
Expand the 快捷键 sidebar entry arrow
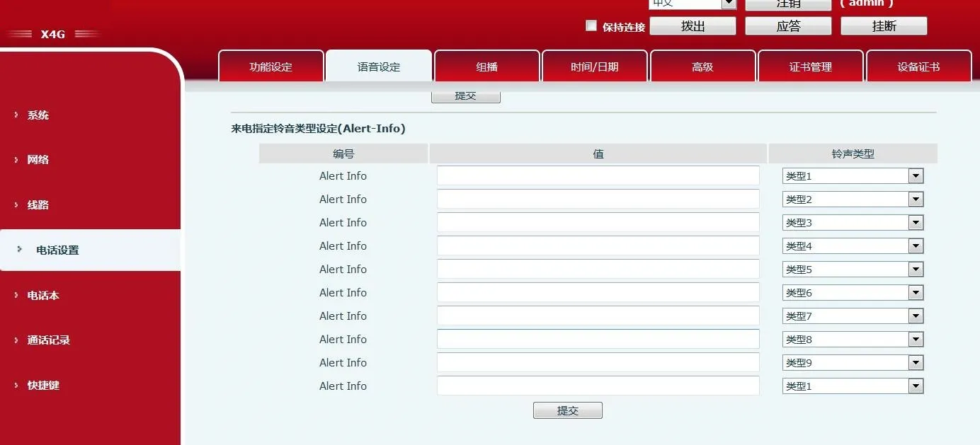pos(16,385)
